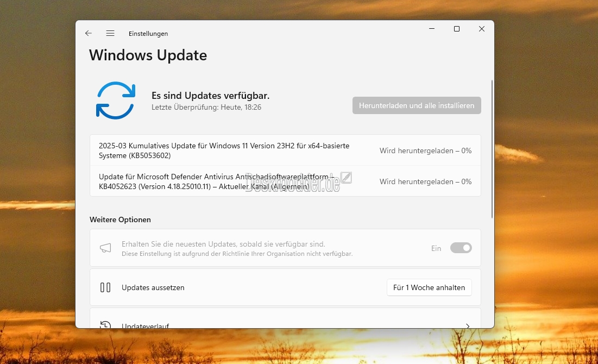
Task: Click the Ein label beside the toggle
Action: click(436, 248)
